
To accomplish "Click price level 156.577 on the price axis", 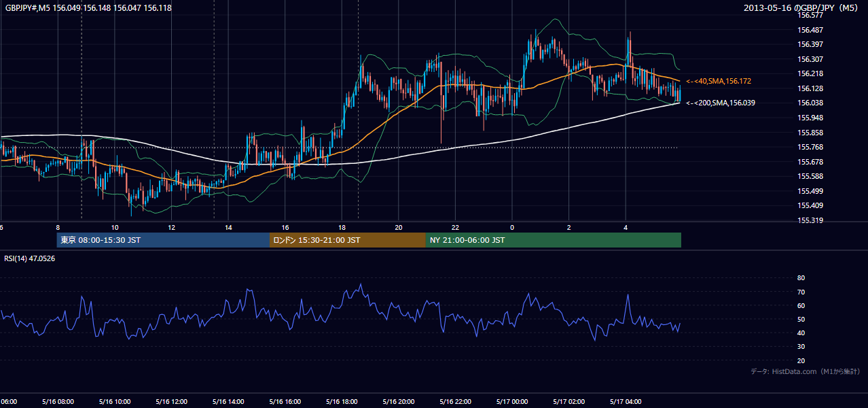I will (810, 15).
